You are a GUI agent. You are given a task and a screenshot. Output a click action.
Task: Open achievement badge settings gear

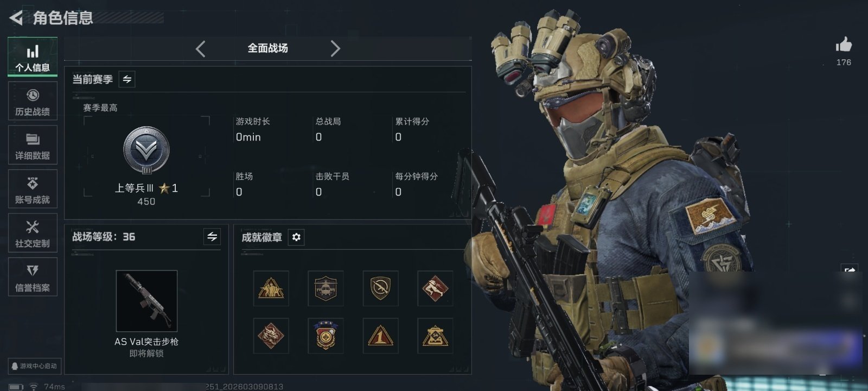click(296, 237)
